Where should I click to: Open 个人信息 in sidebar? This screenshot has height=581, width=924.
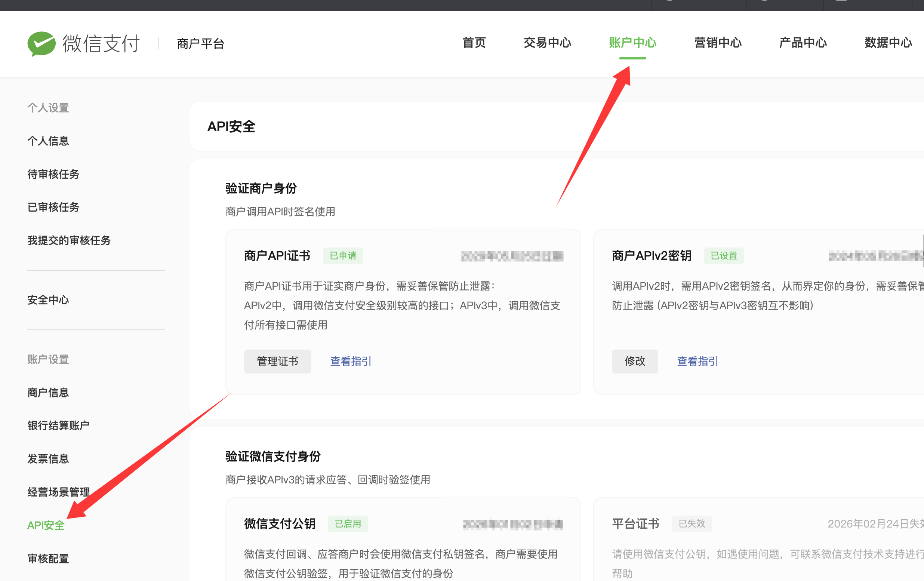(48, 141)
